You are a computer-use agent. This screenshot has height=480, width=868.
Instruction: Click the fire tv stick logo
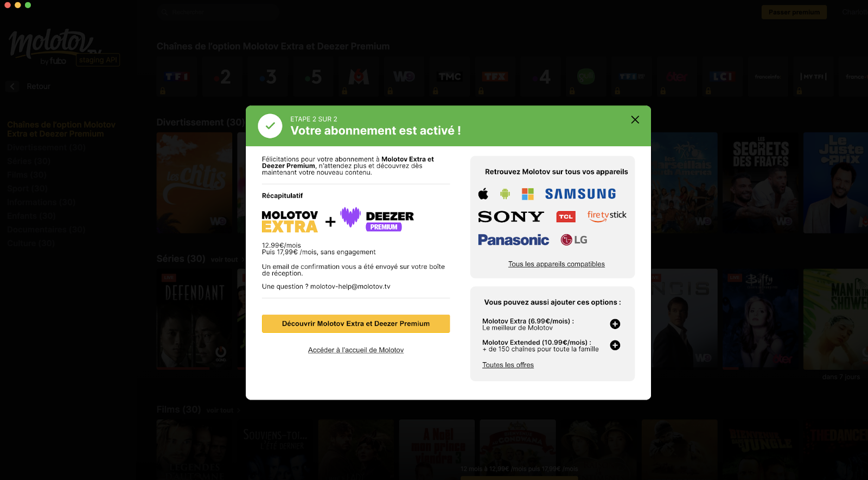[x=607, y=216]
